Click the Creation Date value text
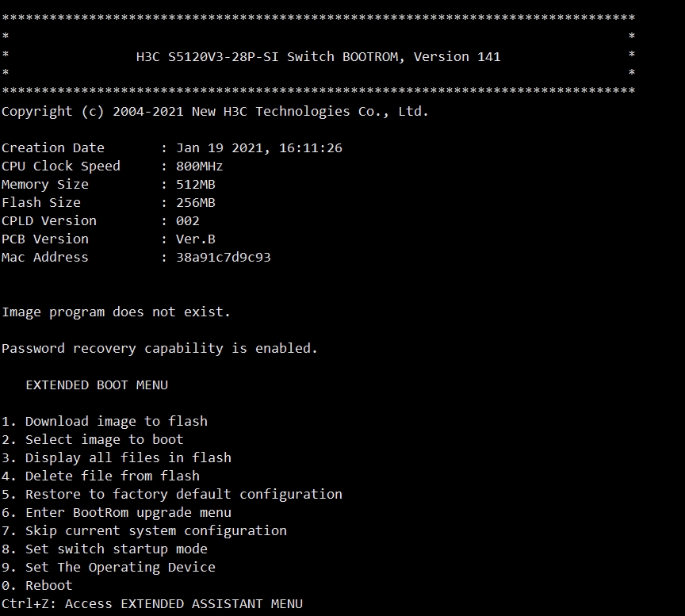The height and width of the screenshot is (616, 685). (259, 147)
